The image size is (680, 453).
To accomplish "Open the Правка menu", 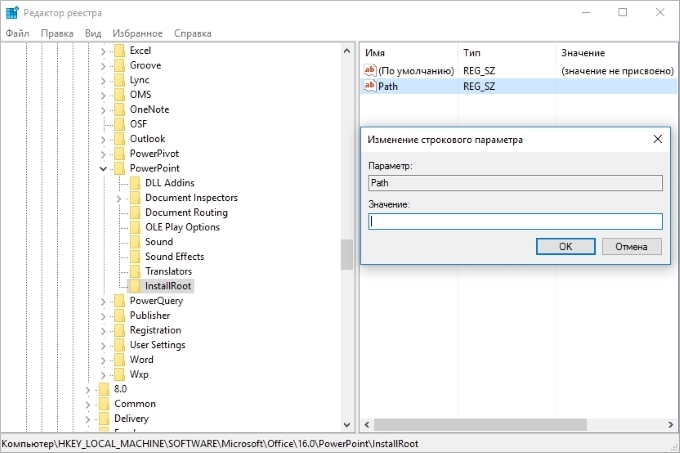I will point(57,33).
